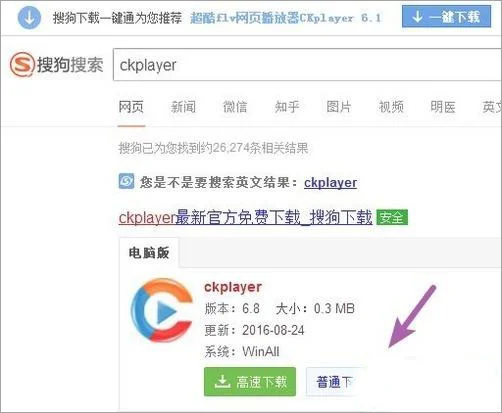The width and height of the screenshot is (502, 413).
Task: Click the English result suggestion icon
Action: pyautogui.click(x=126, y=181)
